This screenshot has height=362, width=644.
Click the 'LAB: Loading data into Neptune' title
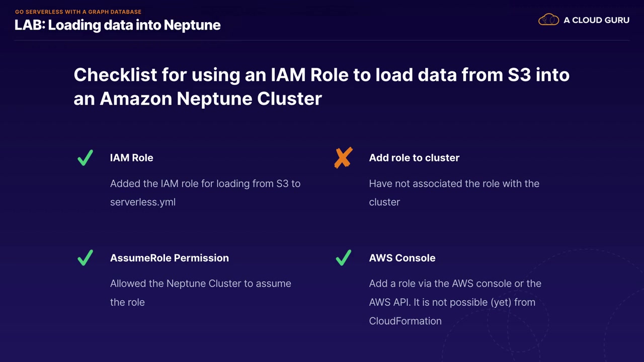click(117, 25)
